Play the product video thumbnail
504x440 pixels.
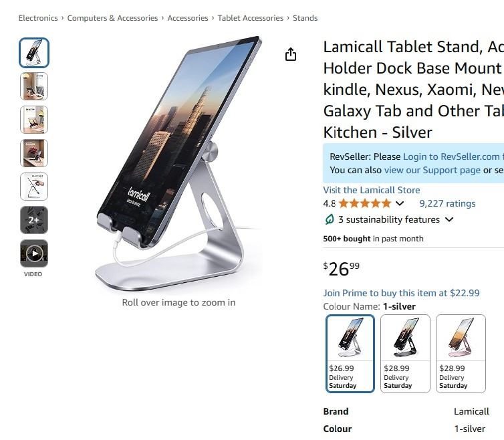[34, 253]
